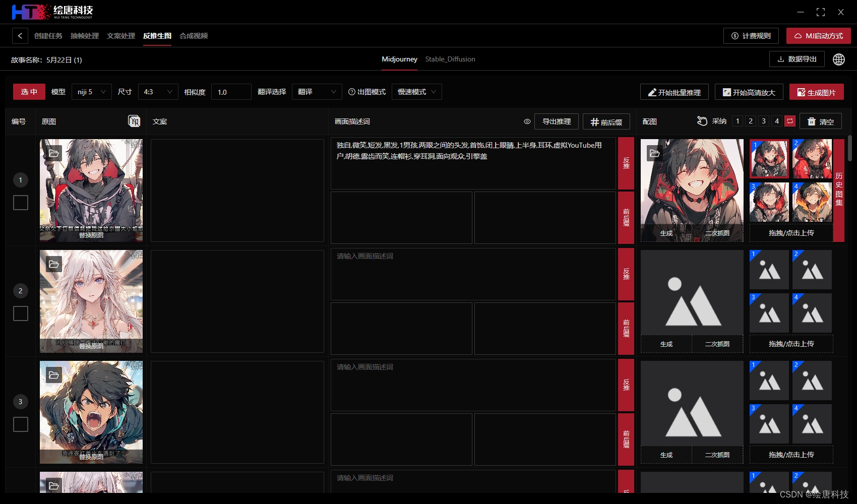
Task: Open the 翻译 translation dropdown
Action: (317, 92)
